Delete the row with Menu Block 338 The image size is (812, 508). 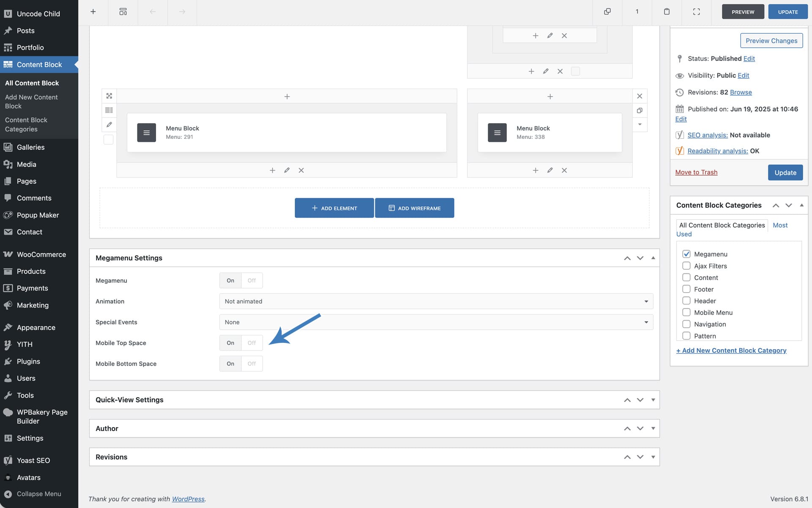point(639,97)
